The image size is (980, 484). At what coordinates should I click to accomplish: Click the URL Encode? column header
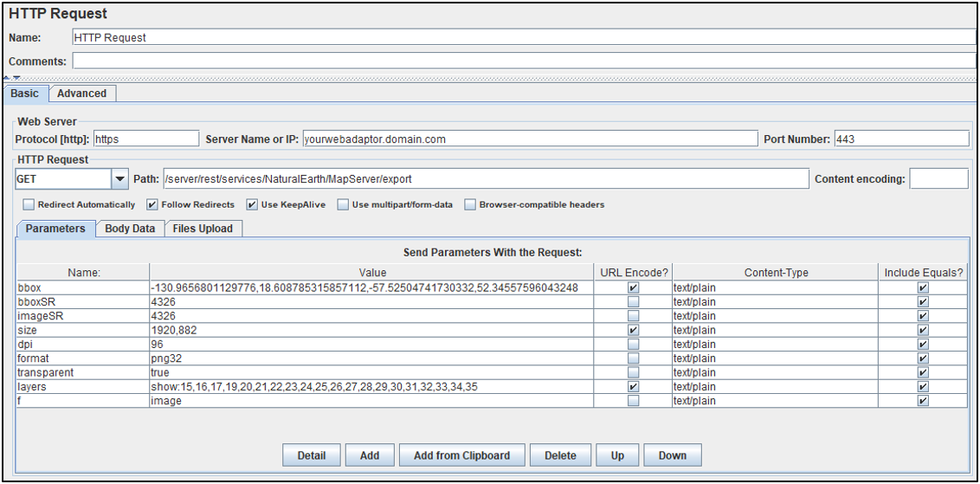[x=634, y=272]
